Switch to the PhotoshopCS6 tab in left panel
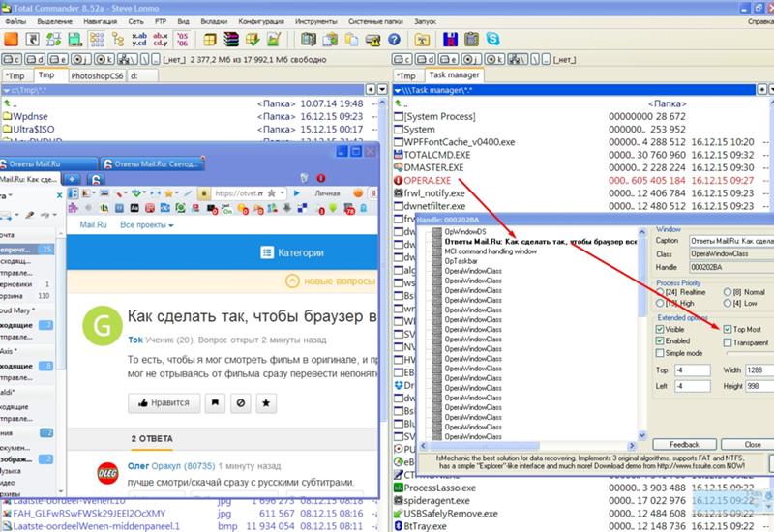 click(x=97, y=76)
